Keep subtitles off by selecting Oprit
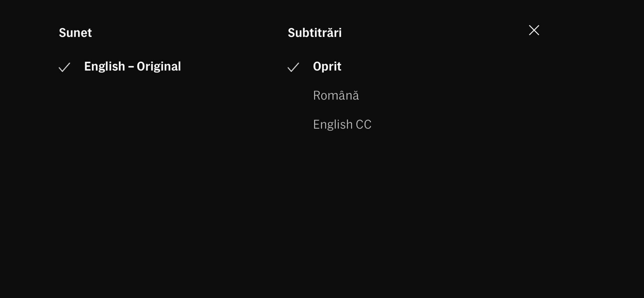This screenshot has height=298, width=644. [x=327, y=66]
